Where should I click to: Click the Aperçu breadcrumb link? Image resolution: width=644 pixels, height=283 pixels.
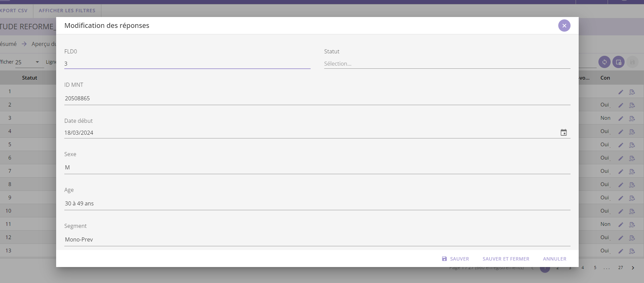coord(44,44)
